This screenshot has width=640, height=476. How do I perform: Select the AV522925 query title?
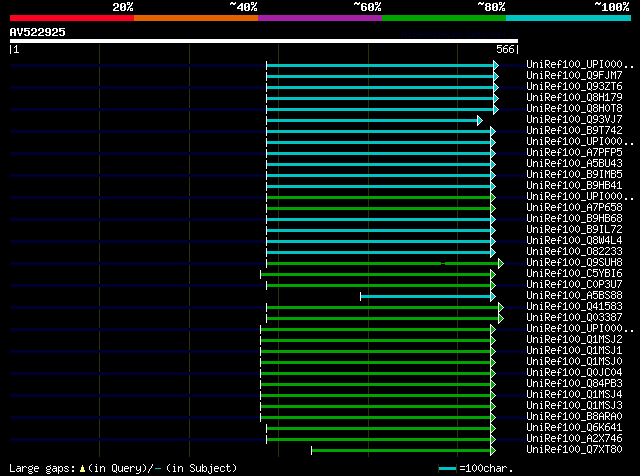point(38,32)
